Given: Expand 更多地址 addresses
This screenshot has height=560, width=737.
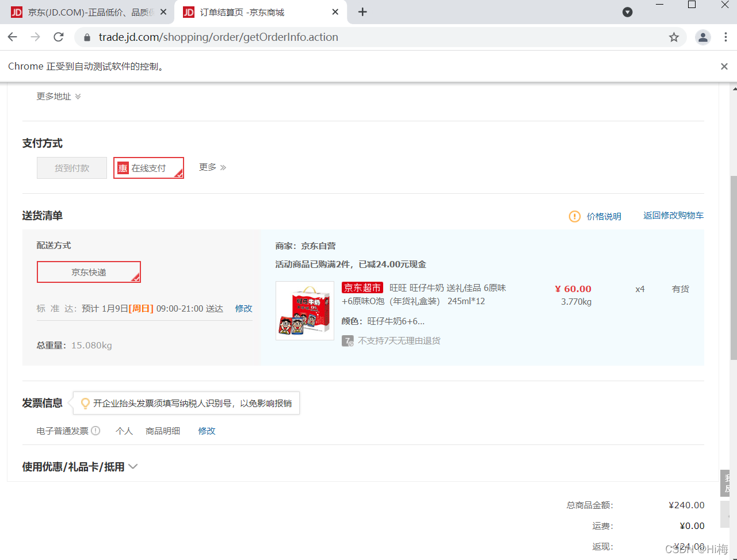Looking at the screenshot, I should click(x=59, y=97).
